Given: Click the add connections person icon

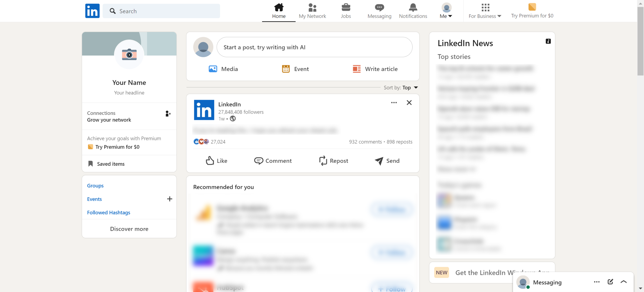Looking at the screenshot, I should [168, 114].
